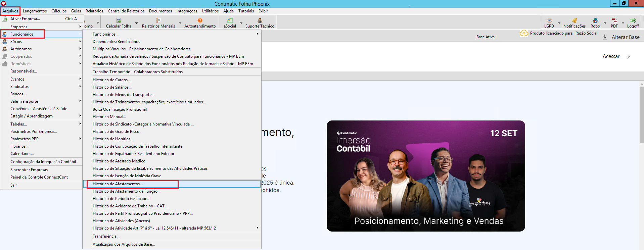The height and width of the screenshot is (250, 644).
Task: Click the Notificações bell icon
Action: pos(574,20)
